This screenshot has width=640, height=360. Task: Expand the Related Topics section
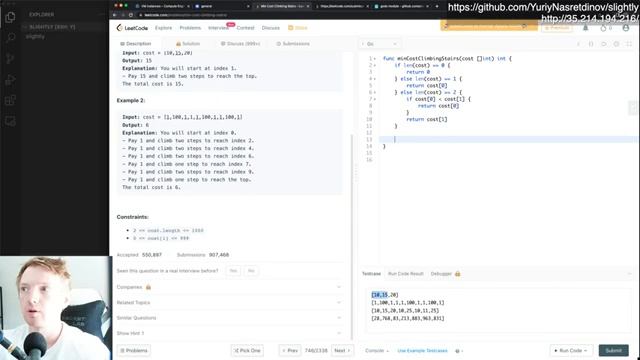pyautogui.click(x=229, y=302)
